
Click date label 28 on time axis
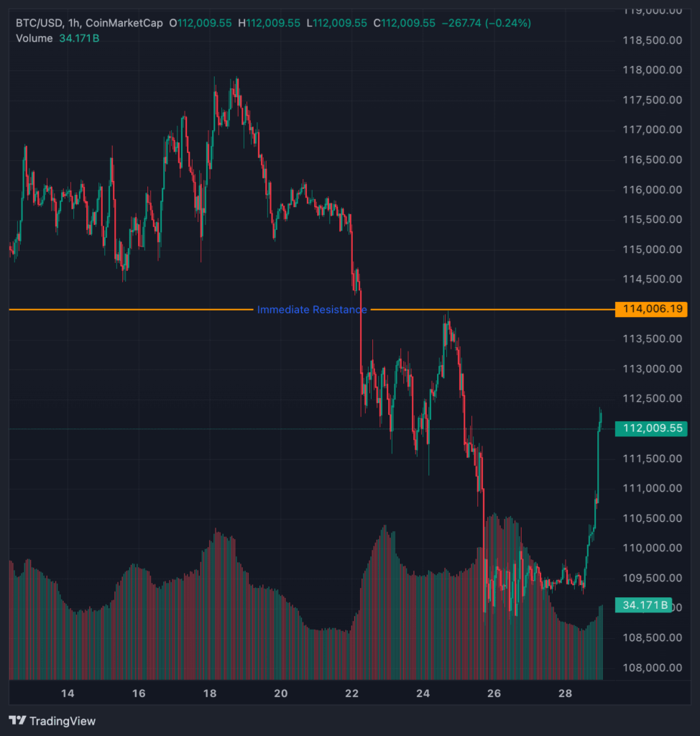tap(565, 694)
